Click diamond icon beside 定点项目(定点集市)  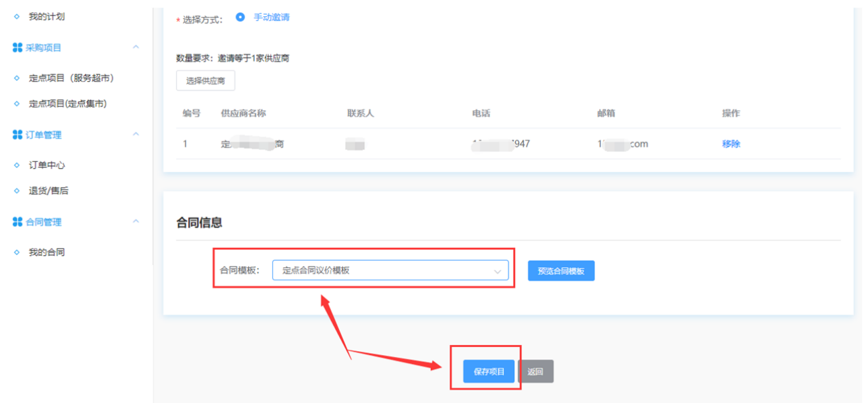pyautogui.click(x=17, y=104)
